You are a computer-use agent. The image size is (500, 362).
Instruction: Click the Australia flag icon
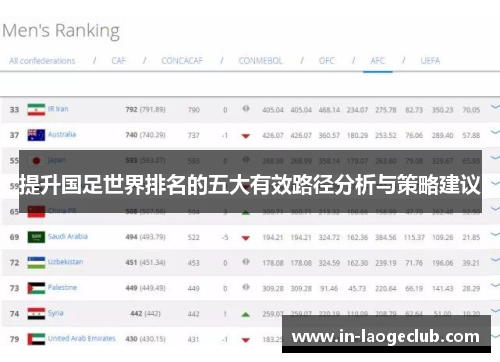pyautogui.click(x=36, y=135)
